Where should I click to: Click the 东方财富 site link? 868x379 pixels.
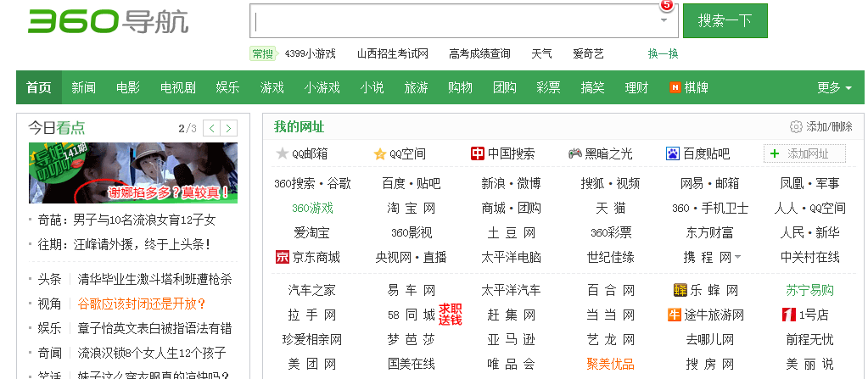pyautogui.click(x=710, y=233)
